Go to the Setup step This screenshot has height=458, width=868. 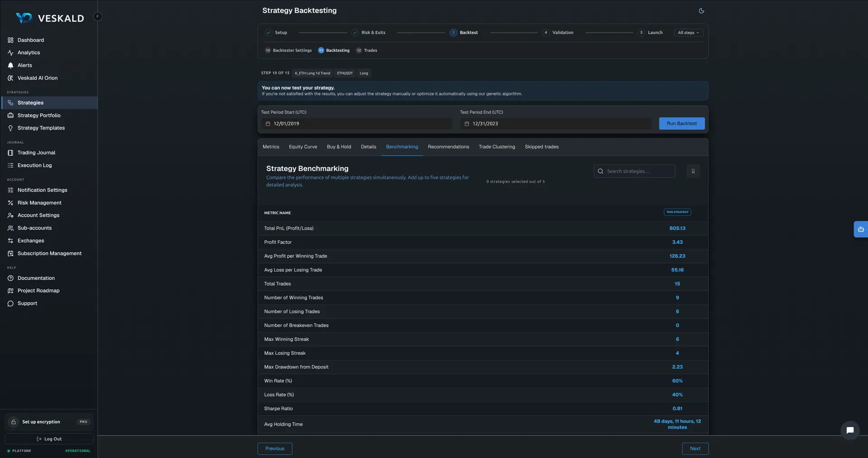coord(276,33)
